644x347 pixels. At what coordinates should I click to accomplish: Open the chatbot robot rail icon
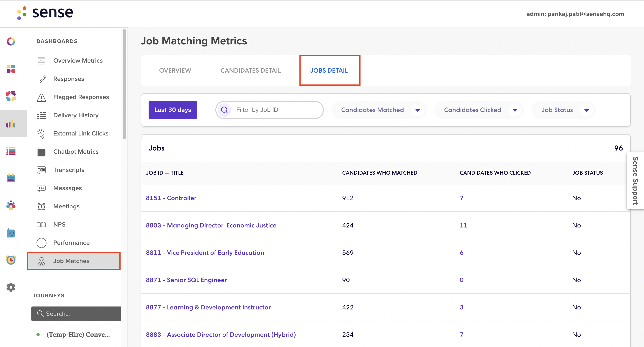pyautogui.click(x=11, y=232)
